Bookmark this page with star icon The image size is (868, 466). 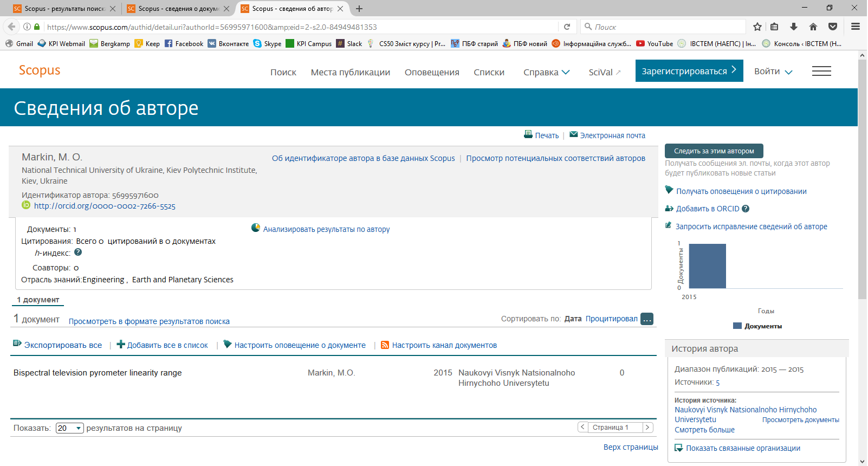coord(757,27)
